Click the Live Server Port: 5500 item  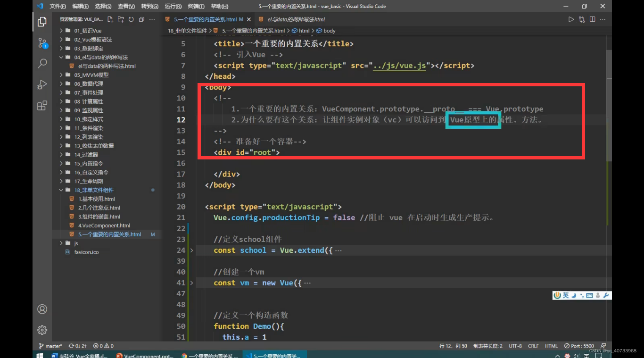pos(580,346)
